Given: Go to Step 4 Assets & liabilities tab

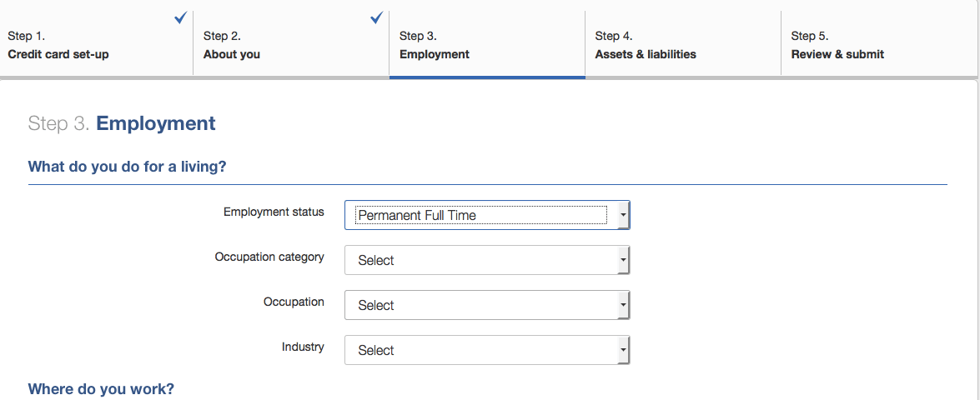Looking at the screenshot, I should tap(683, 43).
